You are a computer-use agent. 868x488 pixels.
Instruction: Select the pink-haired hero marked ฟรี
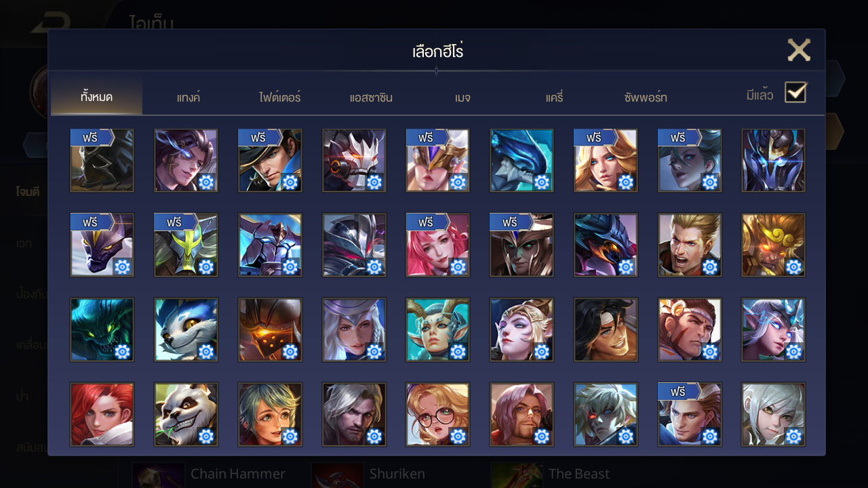coord(437,245)
